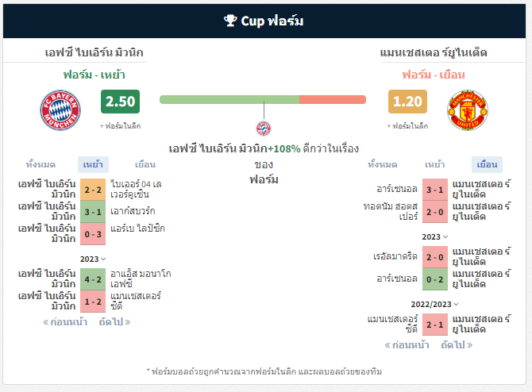
Task: Click the trophy icon beside Cup heading
Action: [x=230, y=21]
